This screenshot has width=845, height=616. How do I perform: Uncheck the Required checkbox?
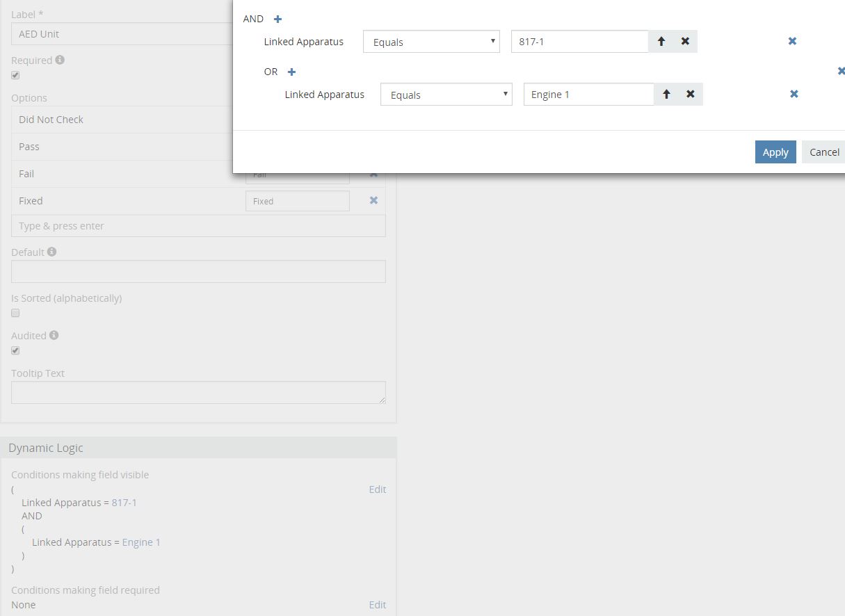pyautogui.click(x=15, y=75)
